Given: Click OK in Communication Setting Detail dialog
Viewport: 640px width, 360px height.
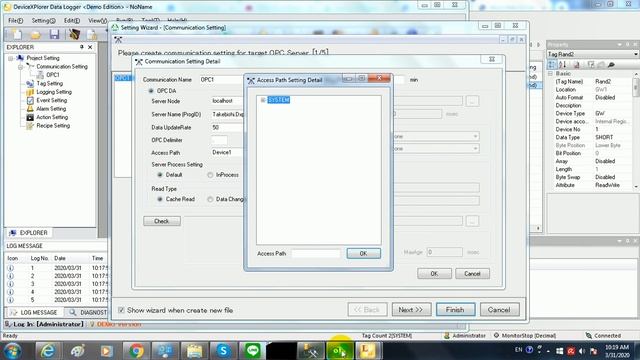Looking at the screenshot, I should point(434,274).
